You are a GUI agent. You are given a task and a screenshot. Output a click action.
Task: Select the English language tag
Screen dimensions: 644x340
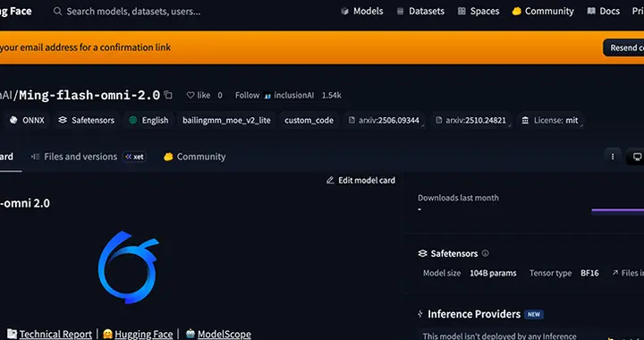148,120
